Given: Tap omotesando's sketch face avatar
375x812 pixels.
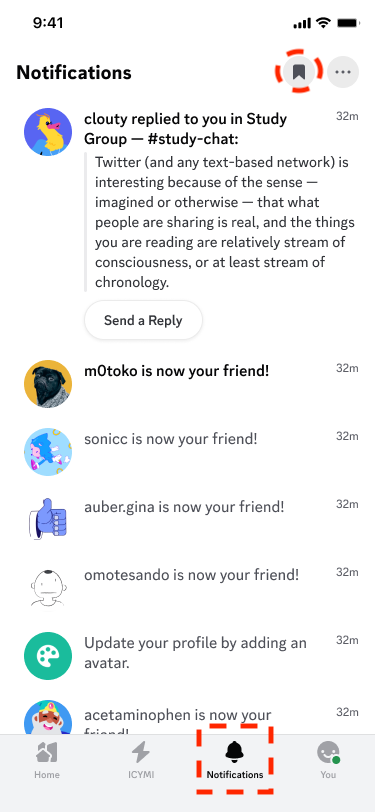Looking at the screenshot, I should coord(48,588).
